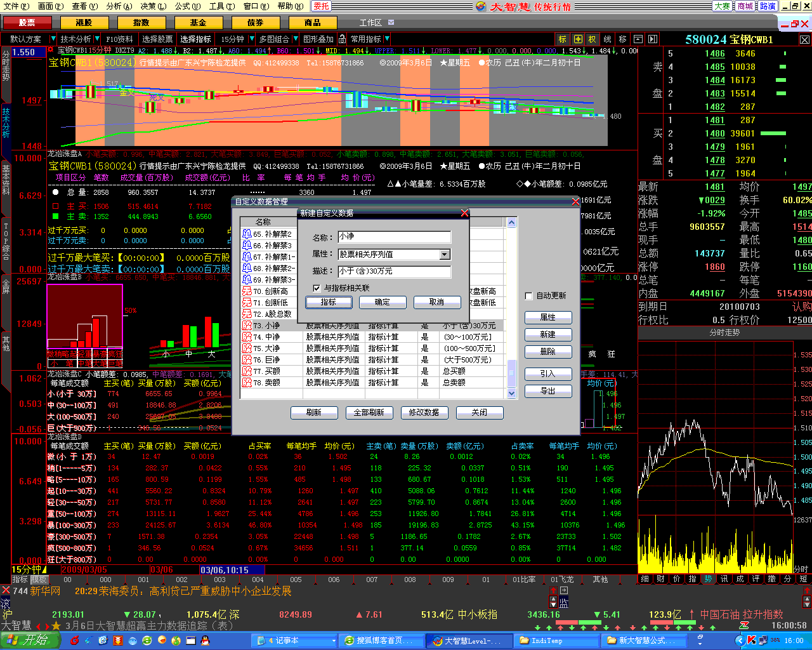Click the 开始 Start button
The width and height of the screenshot is (812, 650).
29,640
